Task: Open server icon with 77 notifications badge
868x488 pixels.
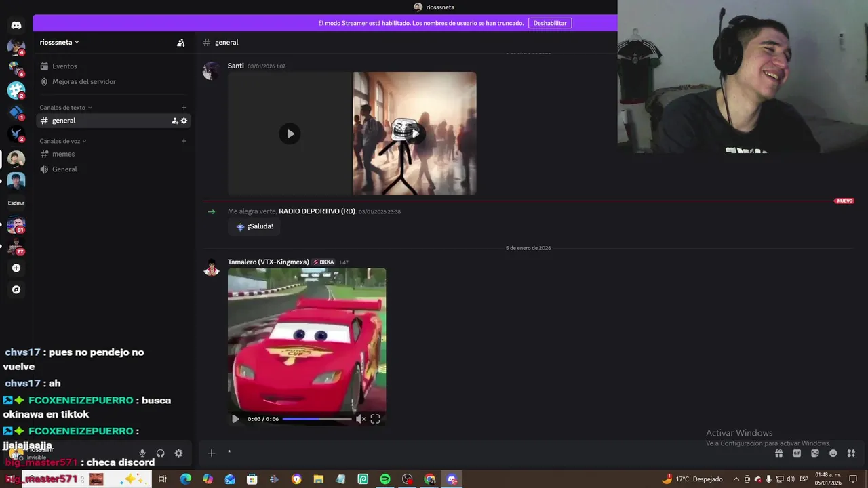Action: tap(16, 247)
